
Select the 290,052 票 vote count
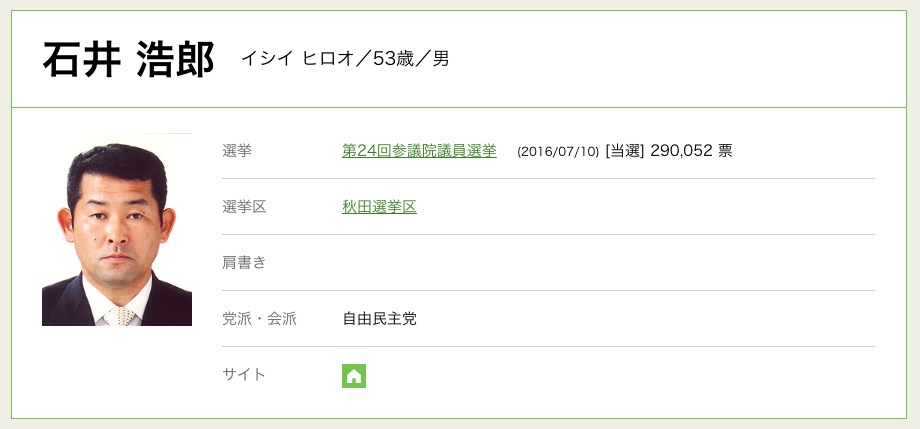tap(691, 151)
